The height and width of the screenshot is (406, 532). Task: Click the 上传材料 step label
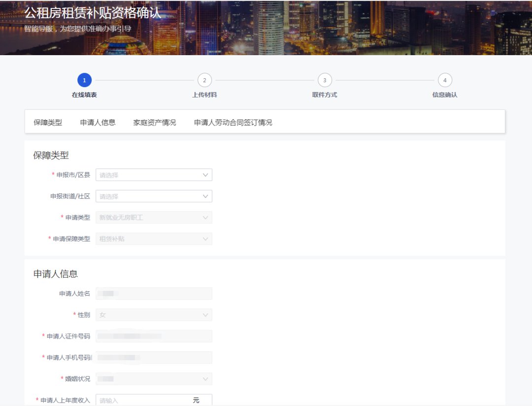pos(204,95)
